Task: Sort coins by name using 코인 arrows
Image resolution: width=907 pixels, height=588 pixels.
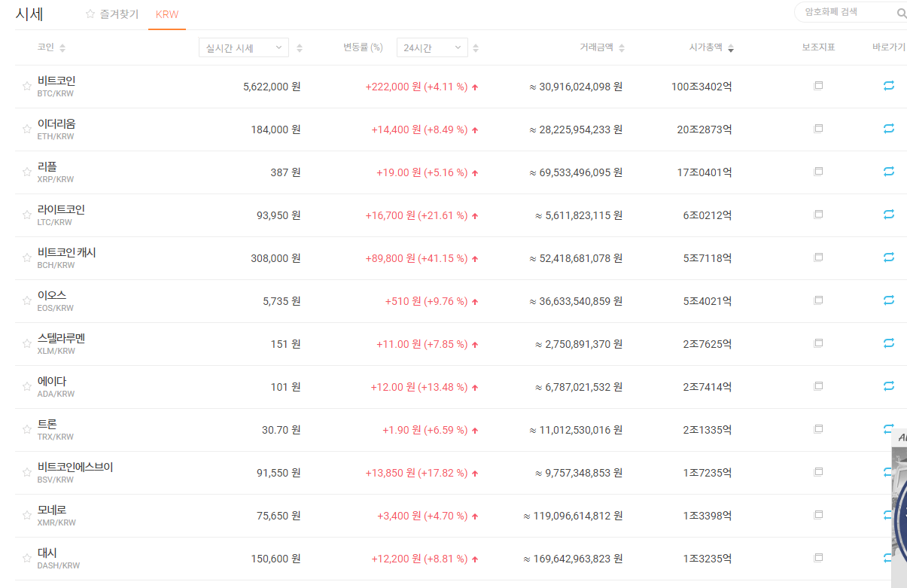Action: (62, 48)
